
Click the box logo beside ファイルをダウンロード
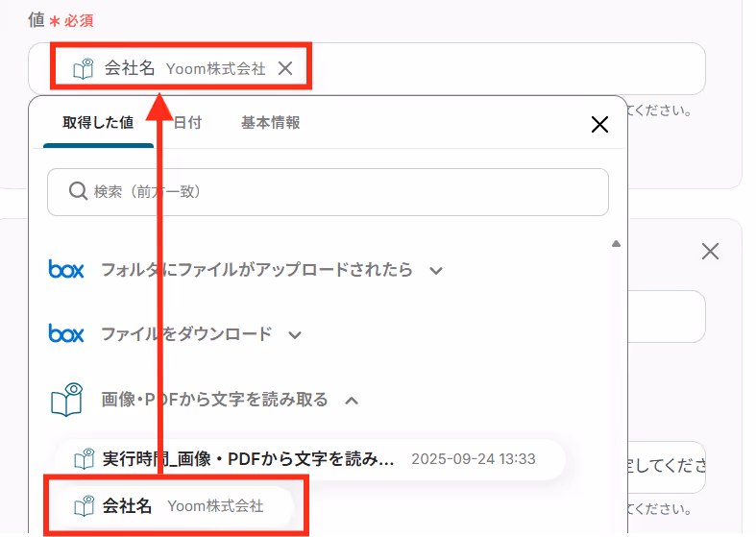(66, 333)
